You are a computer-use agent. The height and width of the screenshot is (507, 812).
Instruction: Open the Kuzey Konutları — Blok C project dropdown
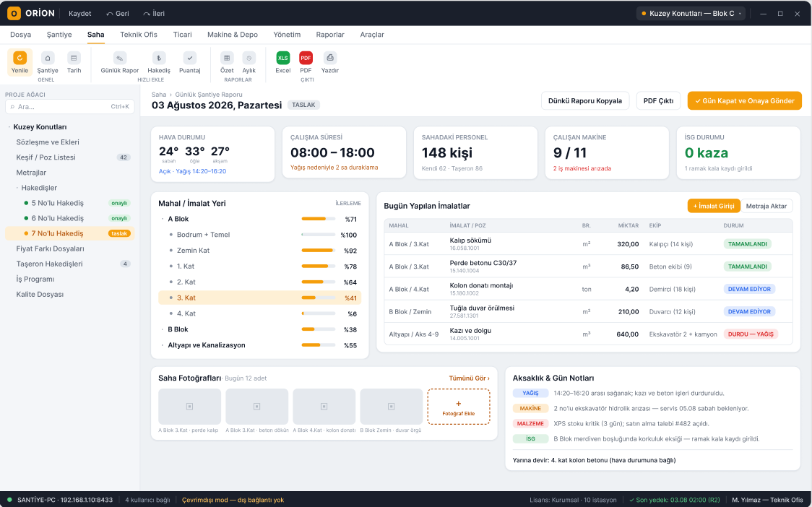coord(691,14)
